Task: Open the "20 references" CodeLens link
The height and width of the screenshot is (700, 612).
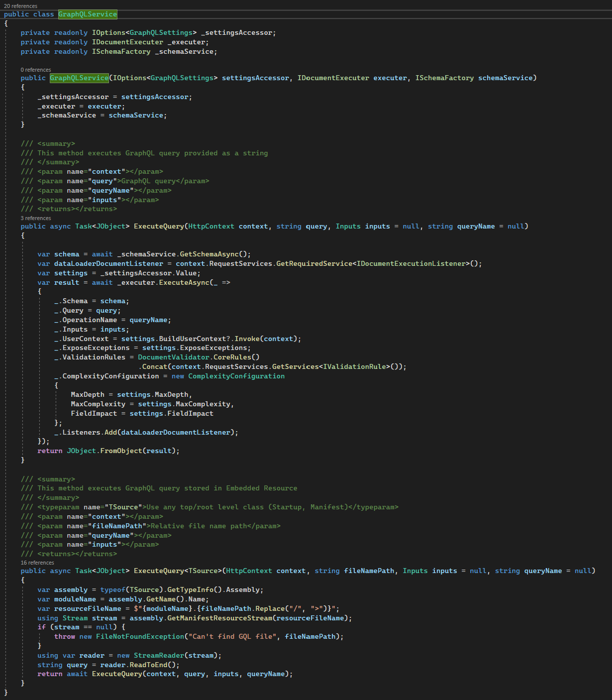Action: point(20,6)
